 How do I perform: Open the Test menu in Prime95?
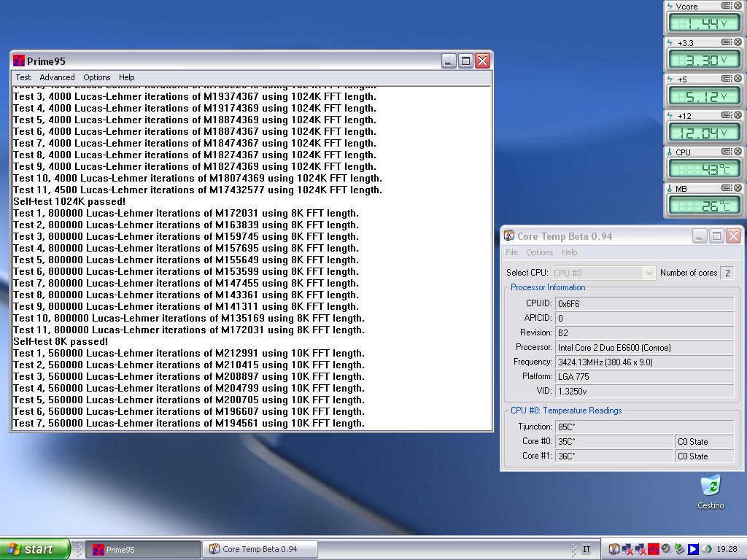click(23, 77)
